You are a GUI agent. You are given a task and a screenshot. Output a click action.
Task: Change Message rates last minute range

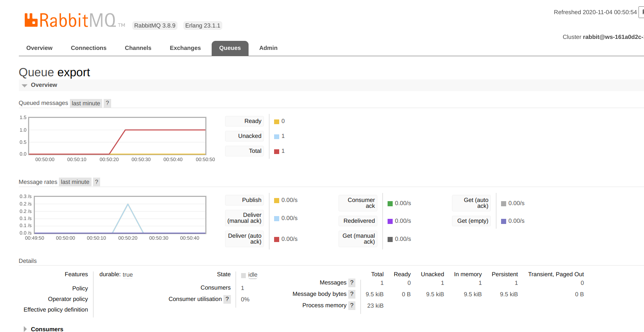[75, 182]
